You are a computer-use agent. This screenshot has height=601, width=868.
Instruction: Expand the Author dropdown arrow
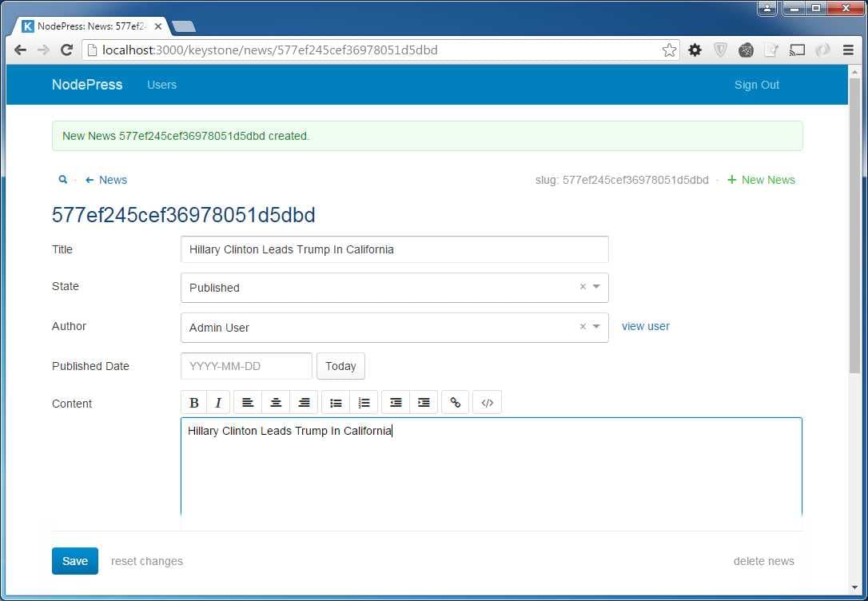(x=596, y=326)
